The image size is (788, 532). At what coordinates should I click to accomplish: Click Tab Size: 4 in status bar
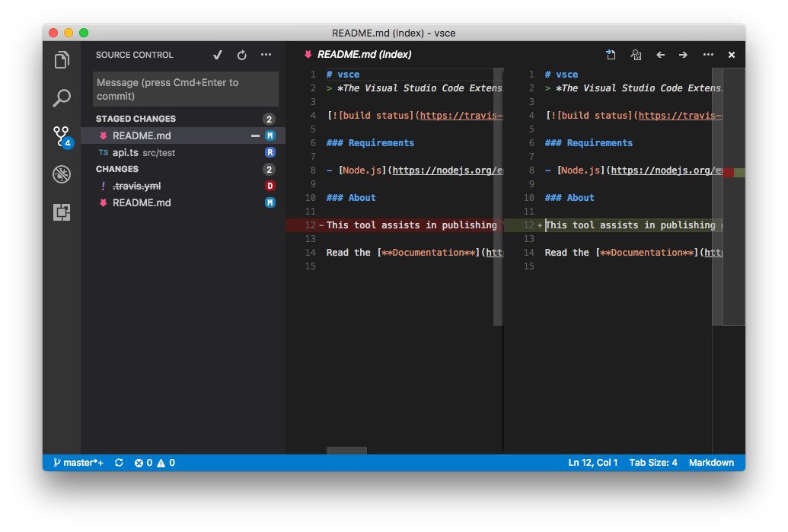[653, 463]
